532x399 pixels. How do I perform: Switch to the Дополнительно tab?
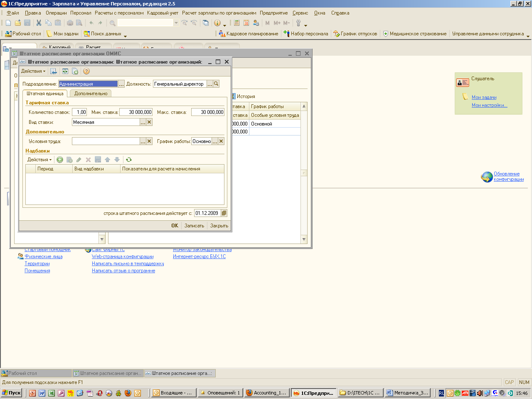[x=91, y=94]
